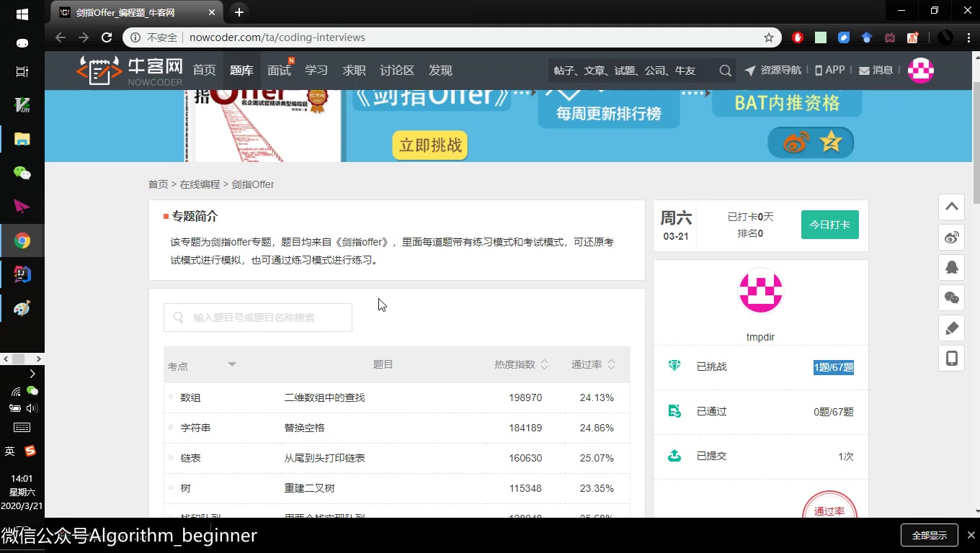
Task: Open Vim from the taskbar
Action: click(22, 105)
